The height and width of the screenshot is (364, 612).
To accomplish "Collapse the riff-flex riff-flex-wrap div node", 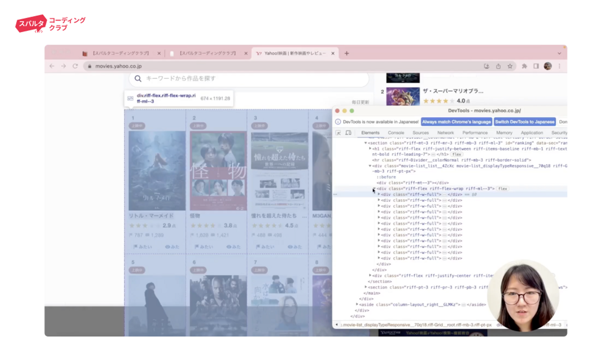I will [374, 189].
